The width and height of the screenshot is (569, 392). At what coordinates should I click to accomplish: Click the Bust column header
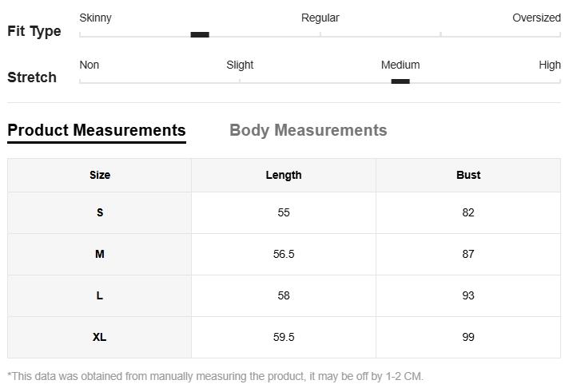tap(468, 175)
